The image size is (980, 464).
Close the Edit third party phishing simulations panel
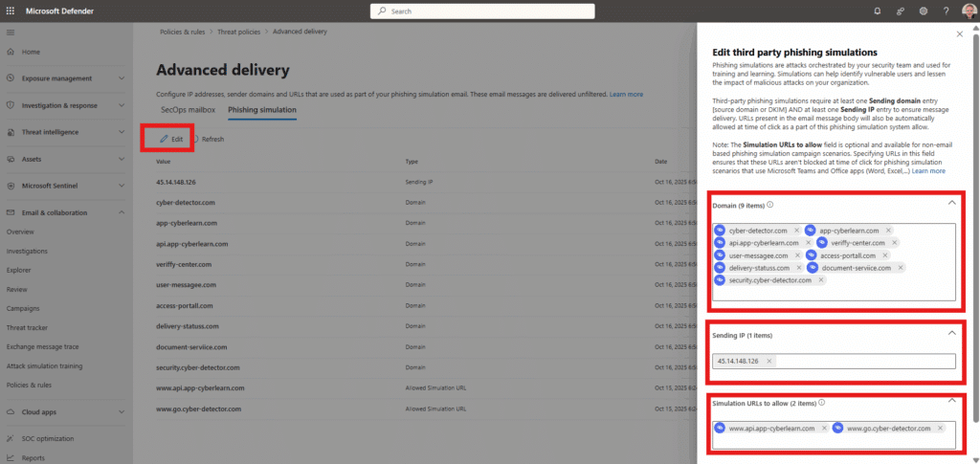coord(959,34)
